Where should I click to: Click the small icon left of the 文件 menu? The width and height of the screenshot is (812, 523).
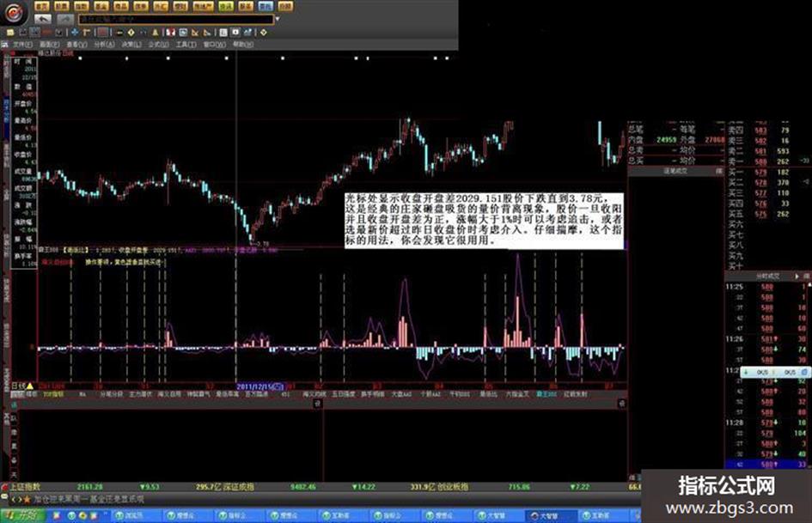pos(4,44)
